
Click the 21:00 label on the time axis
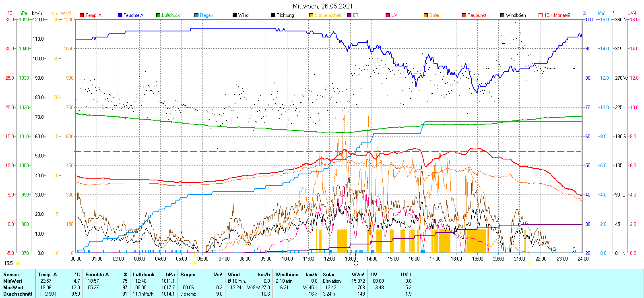click(520, 259)
